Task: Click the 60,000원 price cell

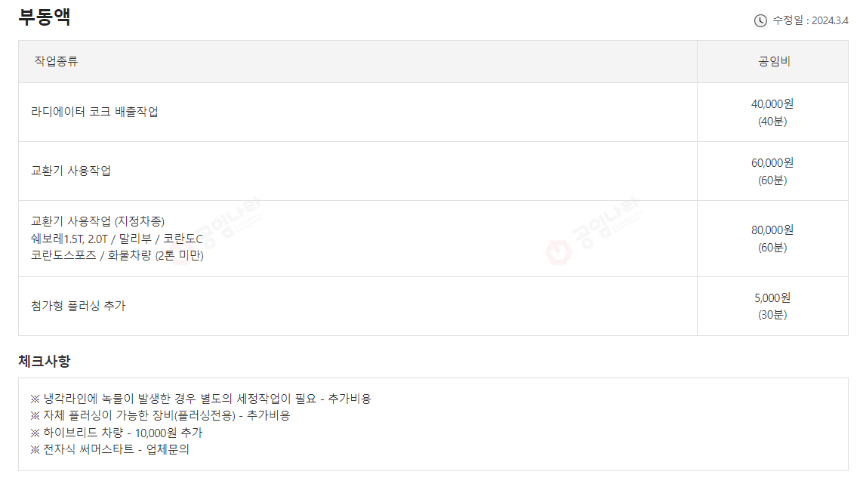Action: click(x=772, y=171)
